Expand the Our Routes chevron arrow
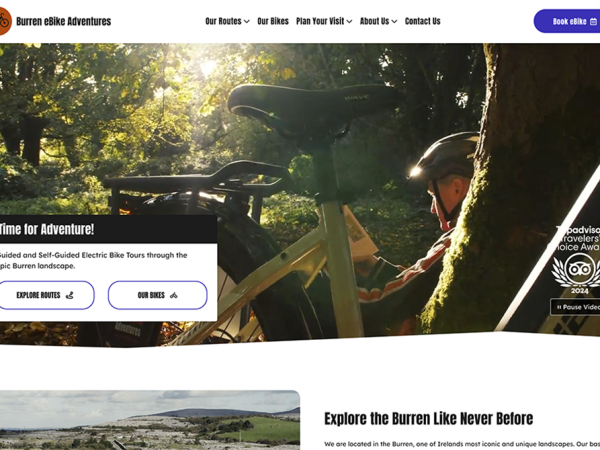The height and width of the screenshot is (450, 600). pyautogui.click(x=247, y=21)
